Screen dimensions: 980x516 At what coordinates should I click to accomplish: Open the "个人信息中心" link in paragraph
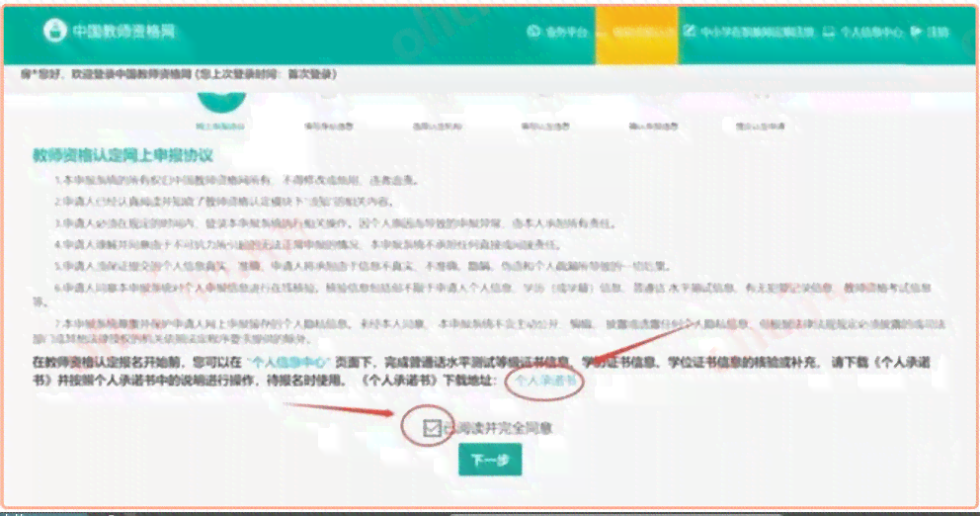point(288,362)
